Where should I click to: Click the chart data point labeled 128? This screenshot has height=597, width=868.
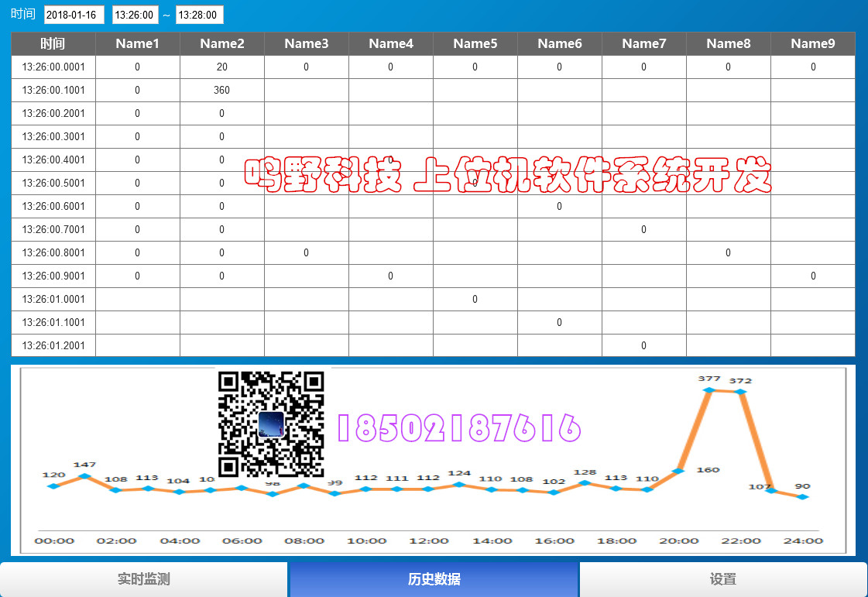[585, 483]
